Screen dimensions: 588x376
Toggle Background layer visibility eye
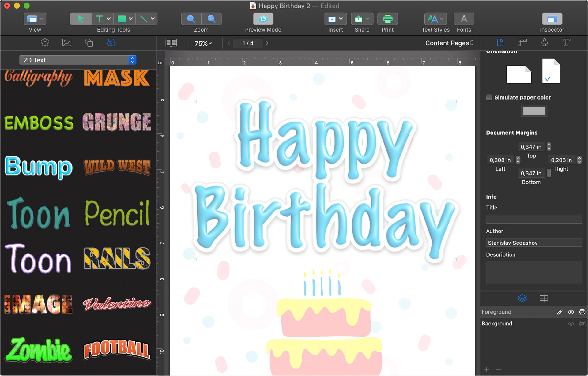(571, 324)
